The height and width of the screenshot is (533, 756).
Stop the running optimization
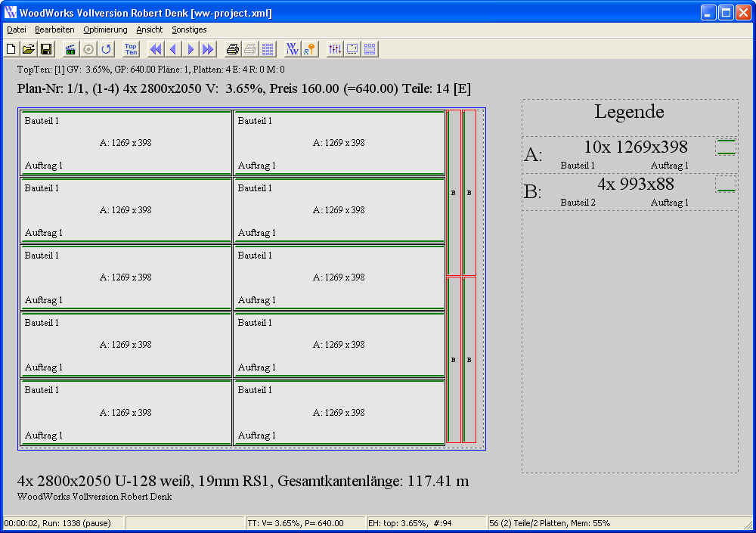click(x=89, y=48)
